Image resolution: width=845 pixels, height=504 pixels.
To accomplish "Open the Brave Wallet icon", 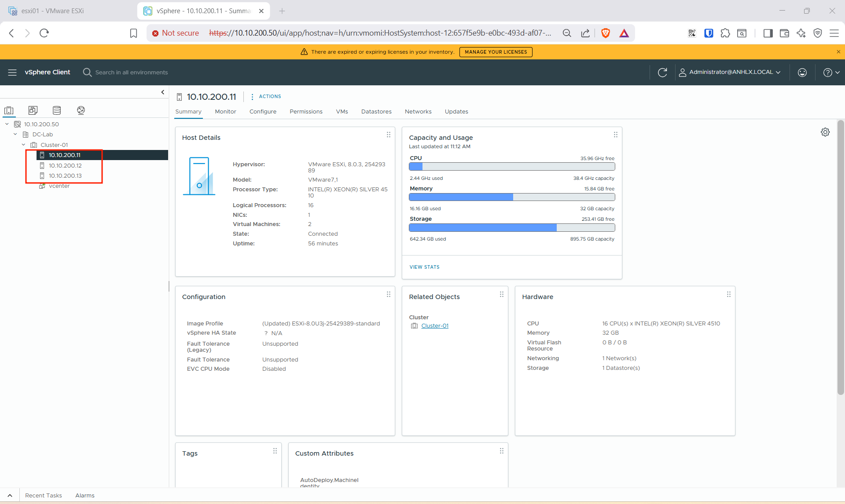I will click(784, 33).
